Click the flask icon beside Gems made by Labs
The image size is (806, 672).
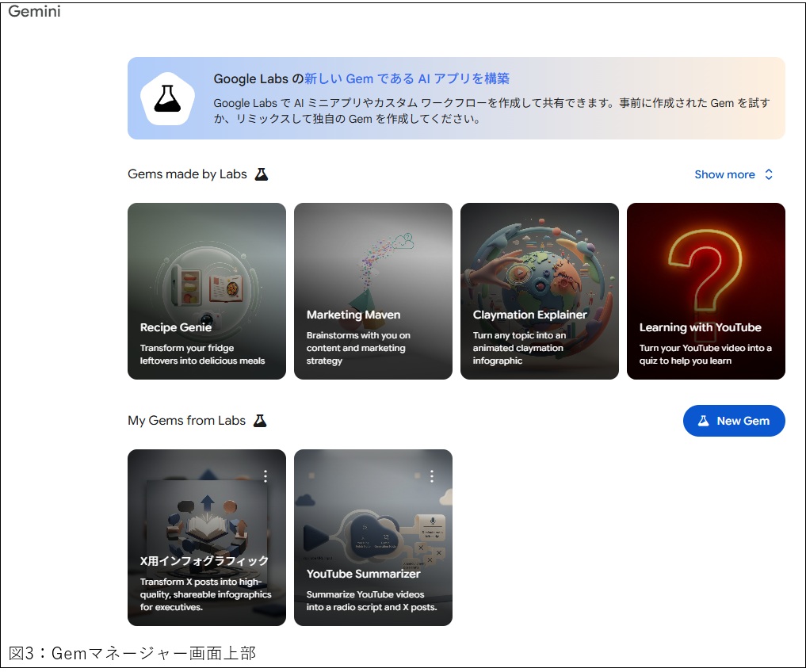[x=262, y=174]
